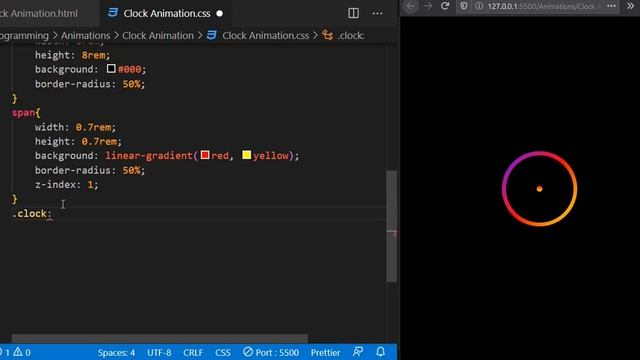This screenshot has height=360, width=640.
Task: Select the Clock Animation.css editor tab
Action: (x=167, y=13)
